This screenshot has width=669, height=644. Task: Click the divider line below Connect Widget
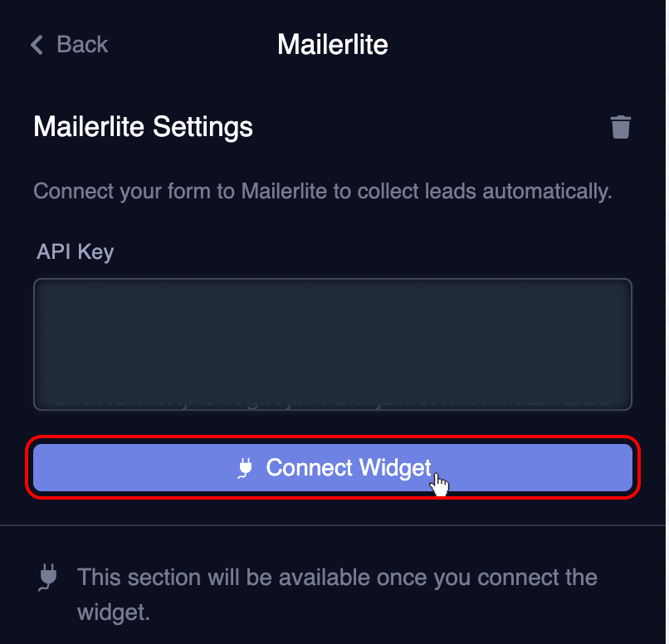[333, 525]
